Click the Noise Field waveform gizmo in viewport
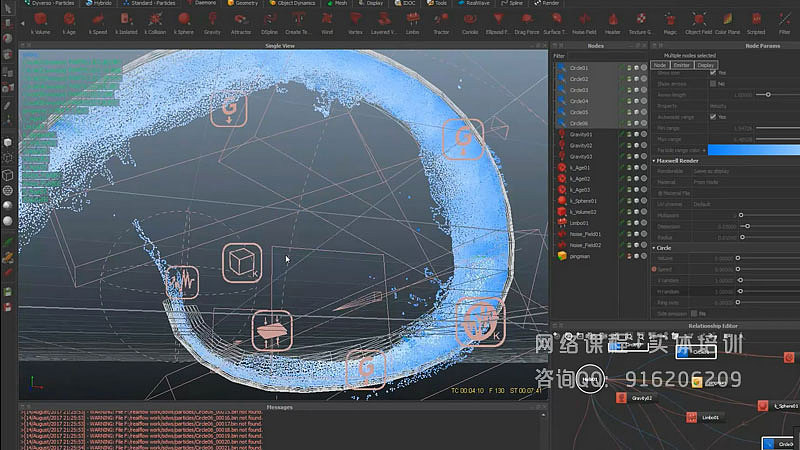 182,282
